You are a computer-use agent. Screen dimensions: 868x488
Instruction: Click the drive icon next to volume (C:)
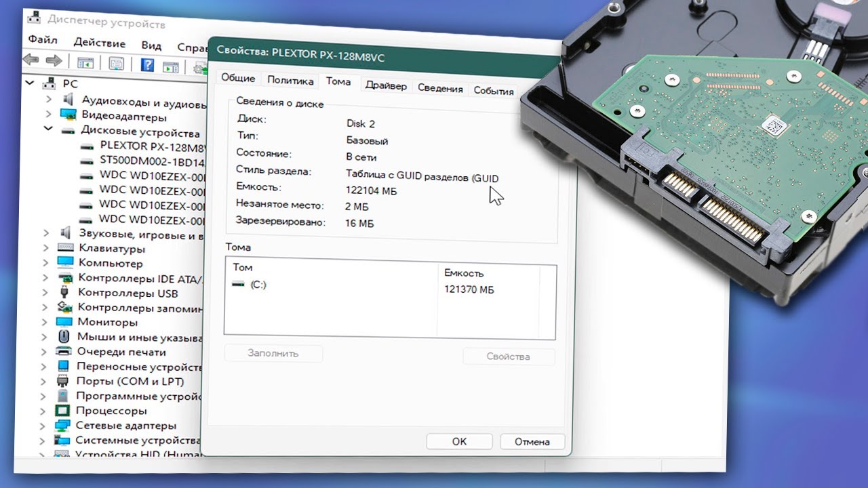tap(239, 285)
